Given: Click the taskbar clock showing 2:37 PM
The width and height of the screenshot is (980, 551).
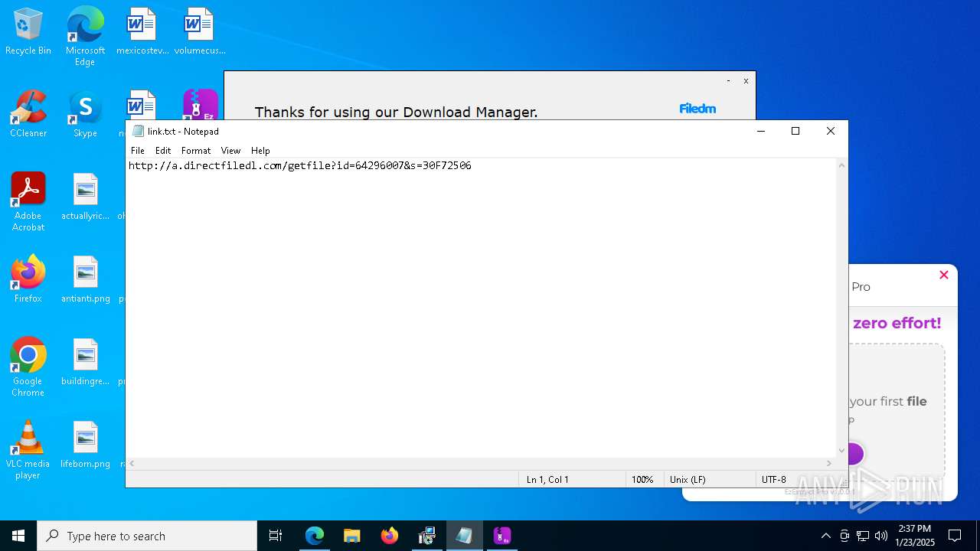Looking at the screenshot, I should click(915, 536).
